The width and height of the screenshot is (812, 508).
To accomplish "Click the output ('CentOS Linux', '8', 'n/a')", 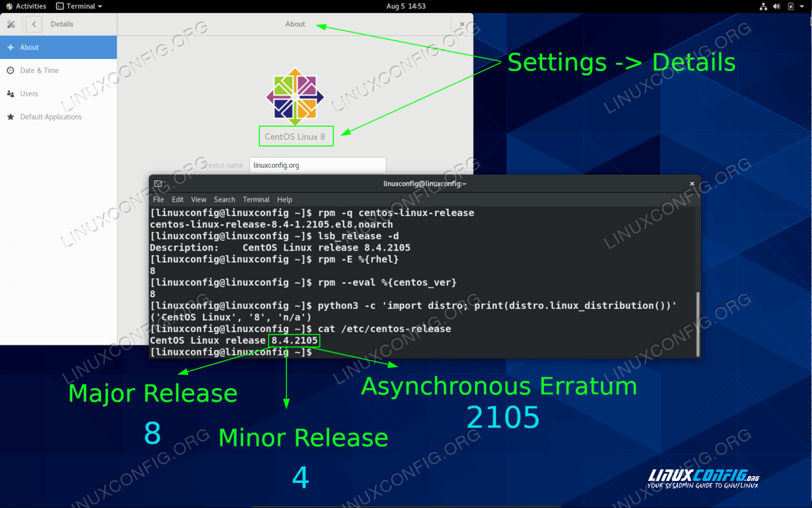I will [x=231, y=317].
